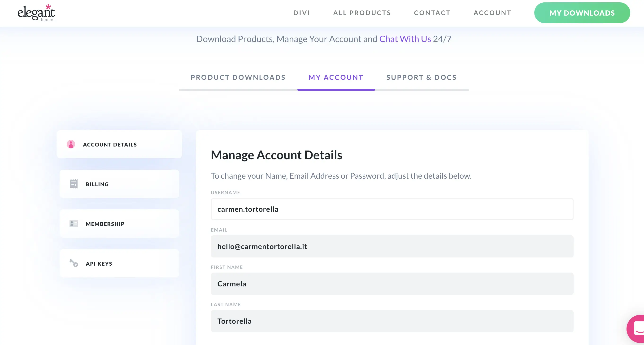Click the pink Account Details person icon

click(71, 144)
